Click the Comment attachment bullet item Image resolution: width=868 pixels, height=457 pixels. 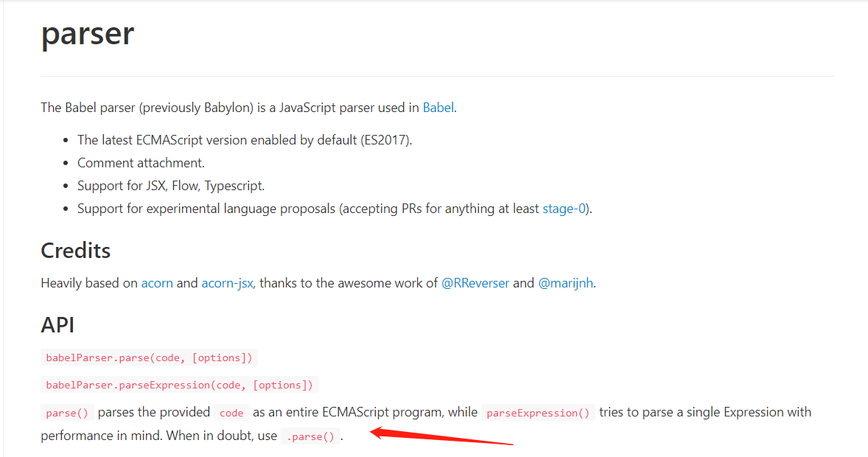coord(141,163)
